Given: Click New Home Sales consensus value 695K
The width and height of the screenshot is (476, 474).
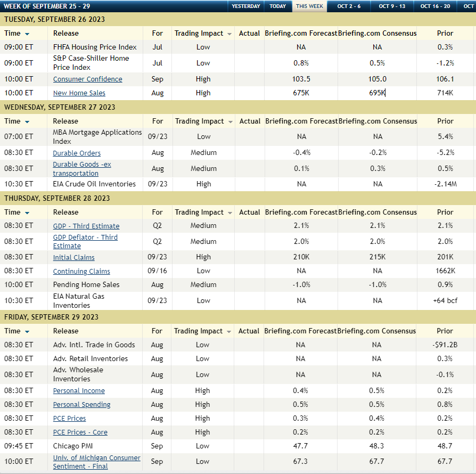Looking at the screenshot, I should [377, 93].
